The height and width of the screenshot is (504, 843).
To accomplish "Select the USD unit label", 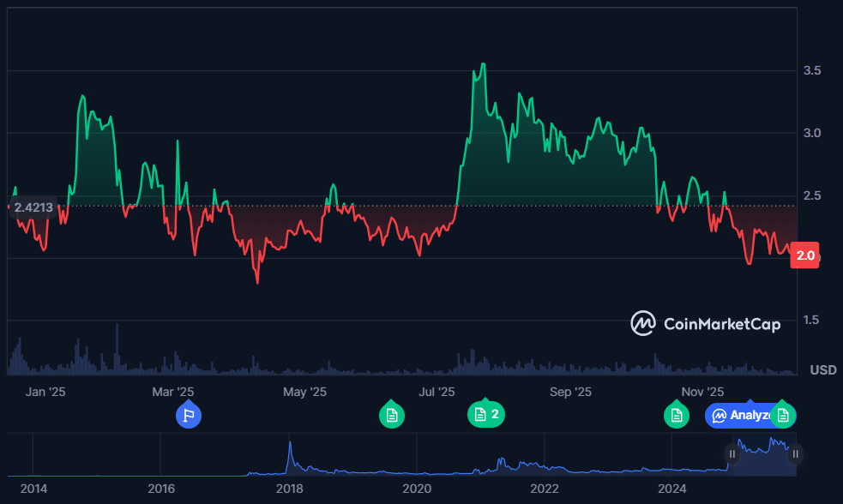I will (x=824, y=370).
